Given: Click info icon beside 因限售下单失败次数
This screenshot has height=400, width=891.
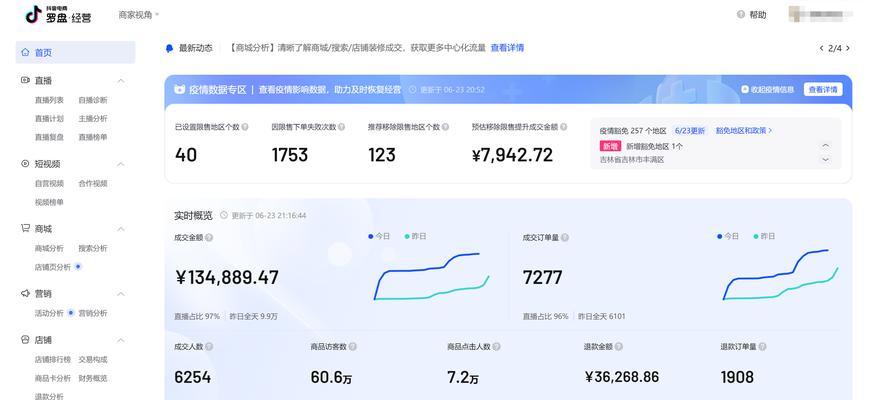Looking at the screenshot, I should click(342, 127).
